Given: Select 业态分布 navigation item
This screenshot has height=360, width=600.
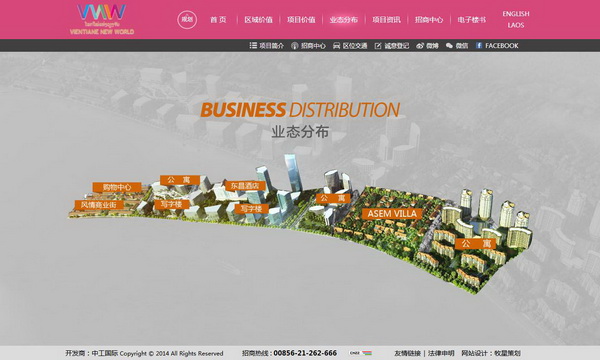Looking at the screenshot, I should pyautogui.click(x=344, y=20).
